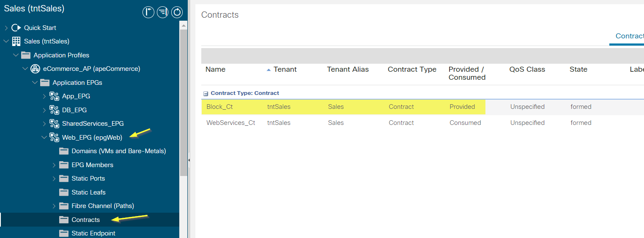The width and height of the screenshot is (644, 238).
Task: Click the Contract Type column header
Action: point(412,69)
